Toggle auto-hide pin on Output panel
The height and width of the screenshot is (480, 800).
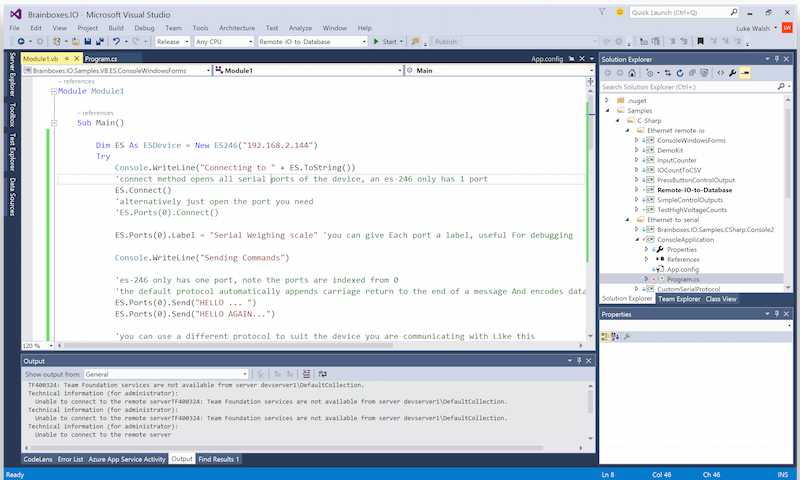(x=579, y=361)
